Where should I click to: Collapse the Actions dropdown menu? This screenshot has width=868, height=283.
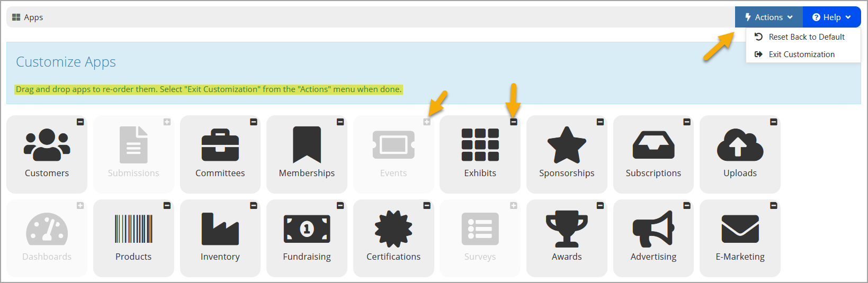pyautogui.click(x=769, y=17)
